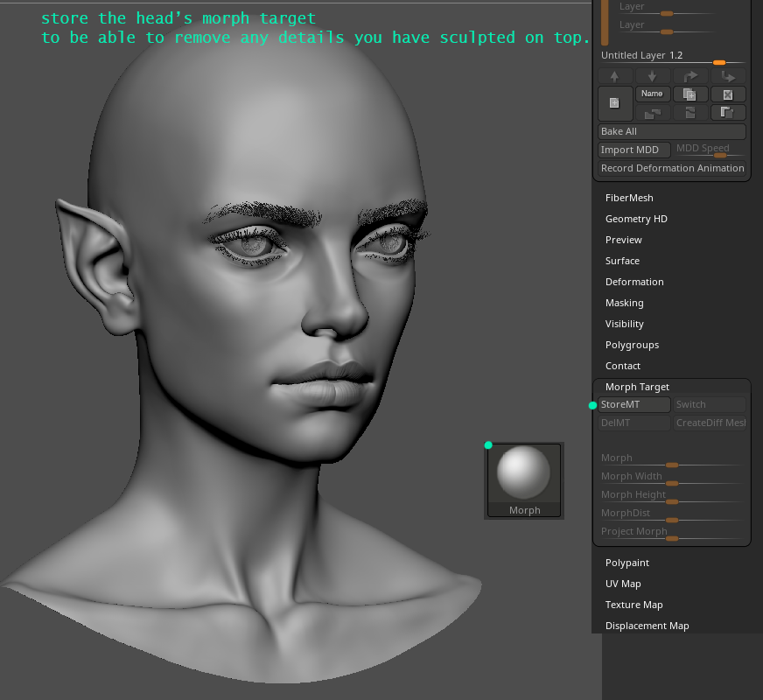Expand the Polygroups subpalette
The height and width of the screenshot is (700, 763).
[x=632, y=344]
